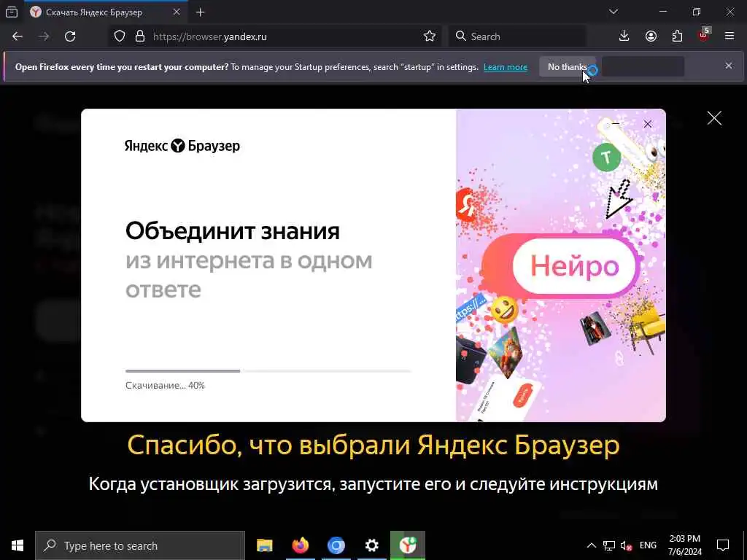
Task: Expand the list all tabs chevron
Action: [x=614, y=12]
